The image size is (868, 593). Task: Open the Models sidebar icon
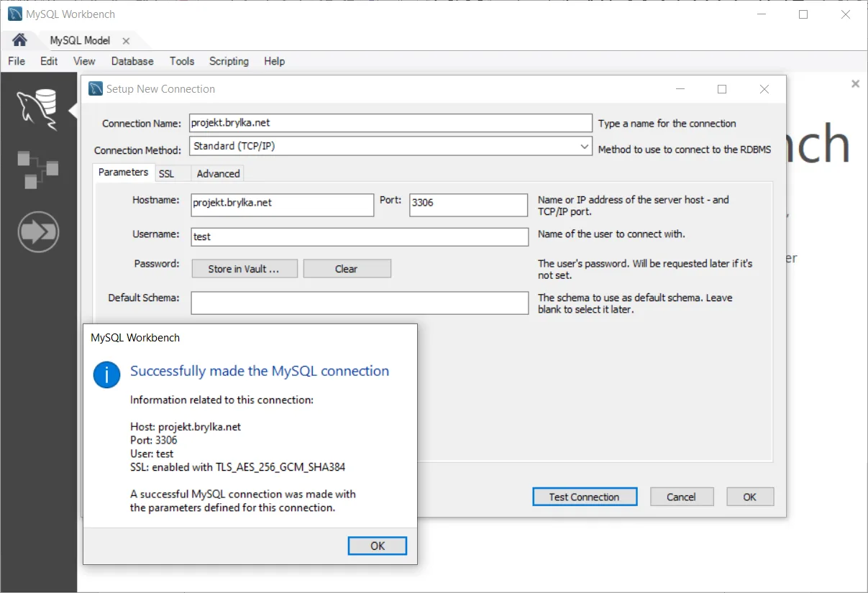click(x=38, y=170)
